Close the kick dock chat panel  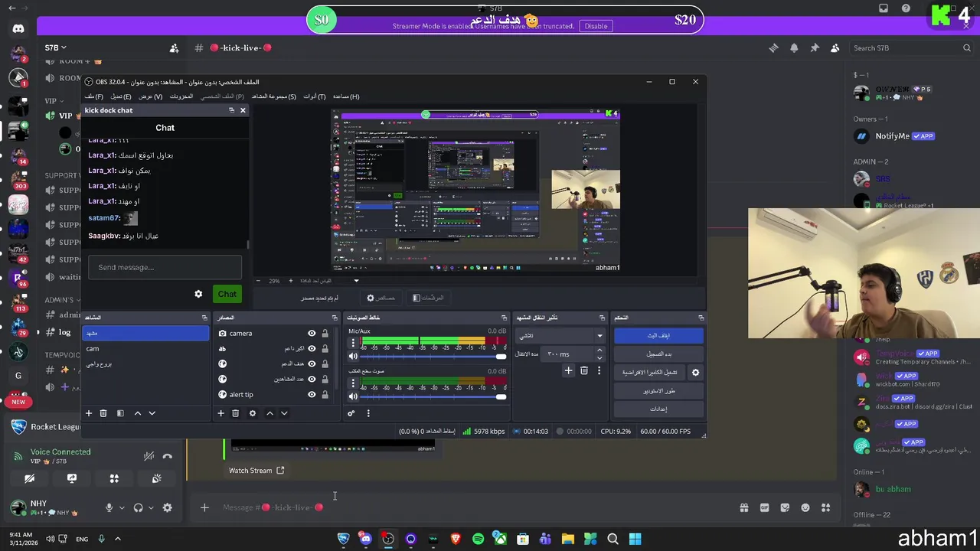tap(243, 110)
